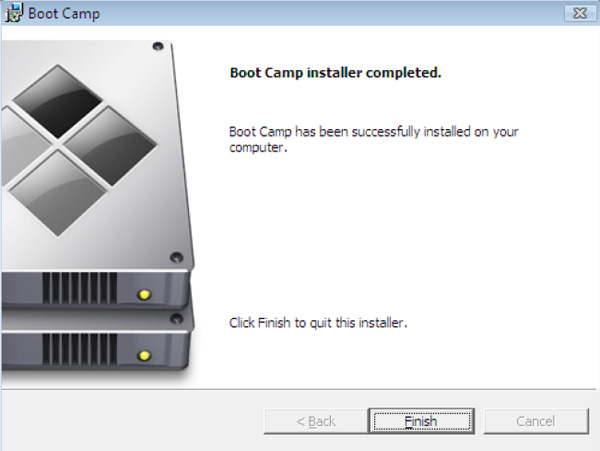Click the 'Click Finish to quit this installer' text
This screenshot has height=451, width=600.
pos(318,323)
